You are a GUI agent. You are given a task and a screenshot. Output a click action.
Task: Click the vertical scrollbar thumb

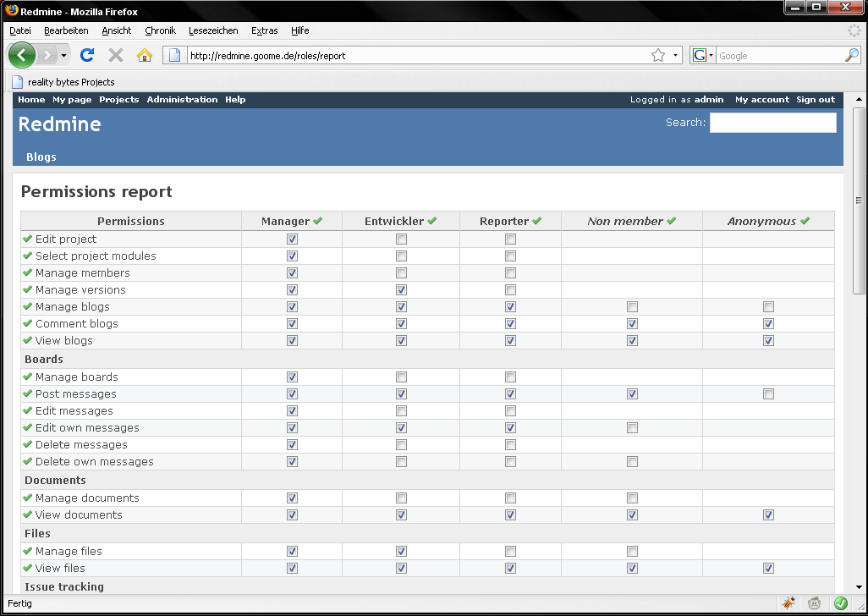pos(859,201)
